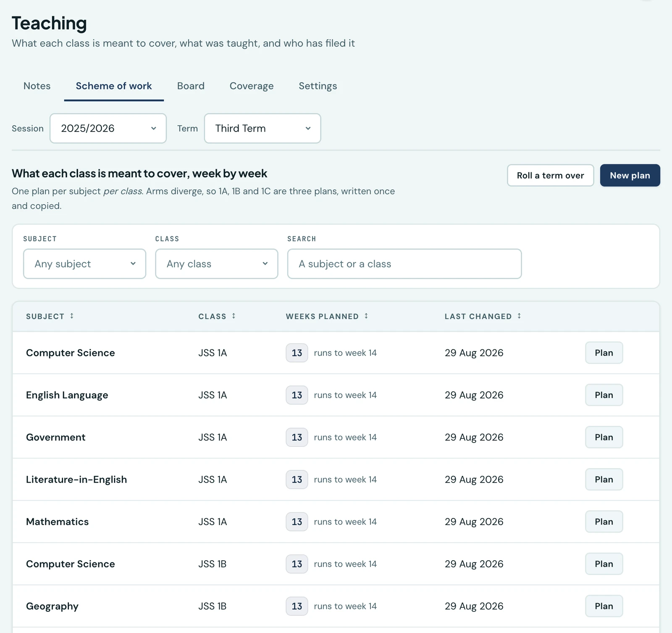Click the Roll a term over button
Viewport: 672px width, 633px height.
550,175
